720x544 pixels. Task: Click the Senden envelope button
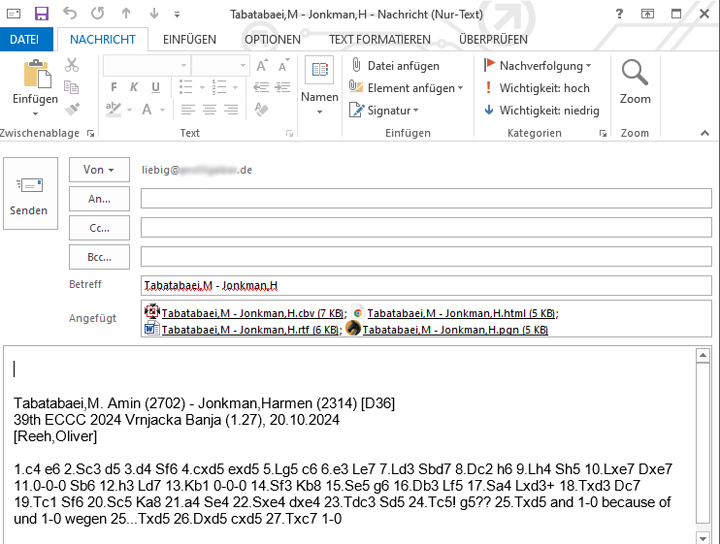click(29, 193)
